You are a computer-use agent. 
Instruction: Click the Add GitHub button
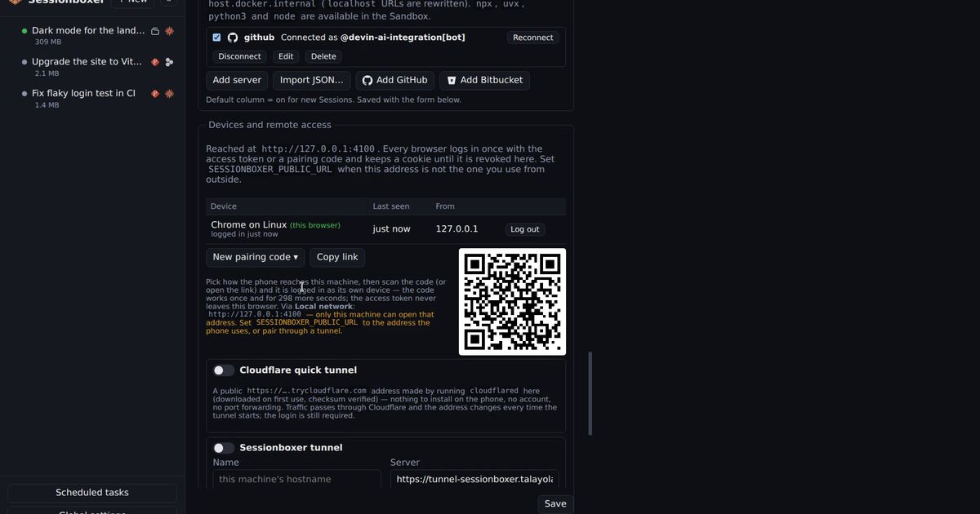pyautogui.click(x=394, y=80)
